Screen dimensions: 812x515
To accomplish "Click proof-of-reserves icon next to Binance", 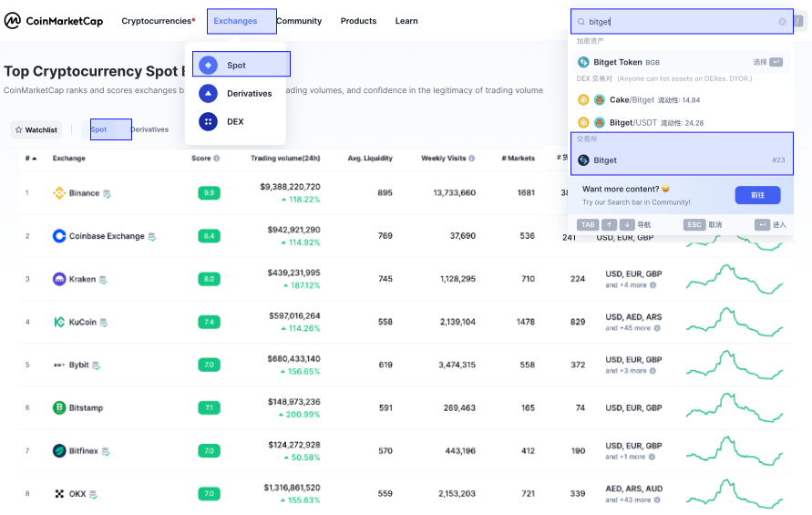I will (x=107, y=194).
